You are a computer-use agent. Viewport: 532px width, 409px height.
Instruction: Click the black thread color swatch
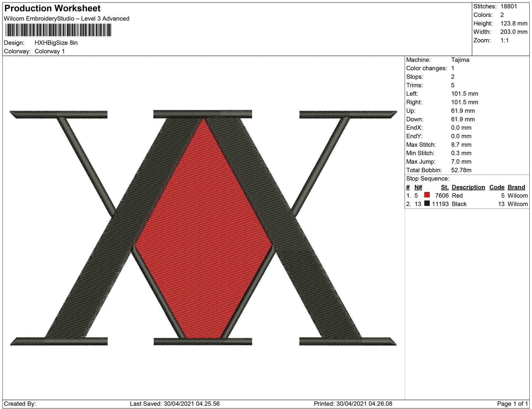click(427, 203)
